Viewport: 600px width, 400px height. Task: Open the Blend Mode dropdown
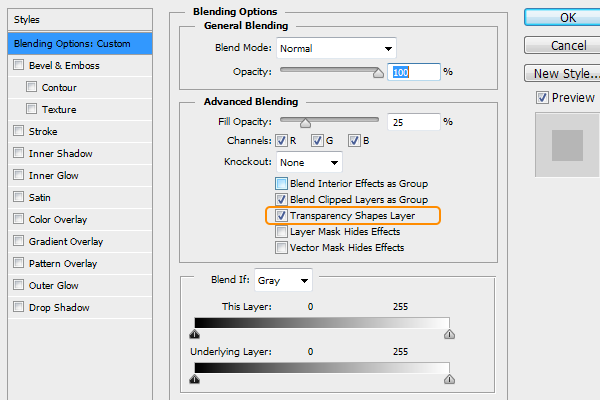[x=335, y=48]
